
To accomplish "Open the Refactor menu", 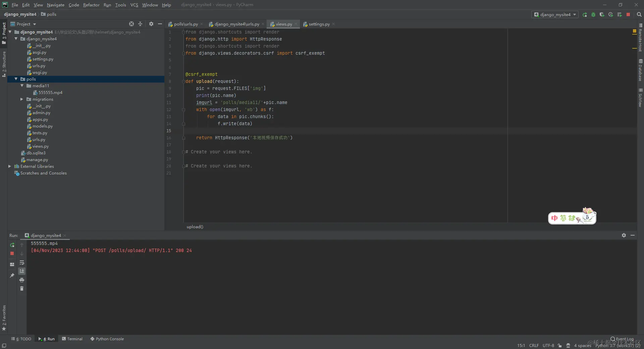I will (x=91, y=5).
